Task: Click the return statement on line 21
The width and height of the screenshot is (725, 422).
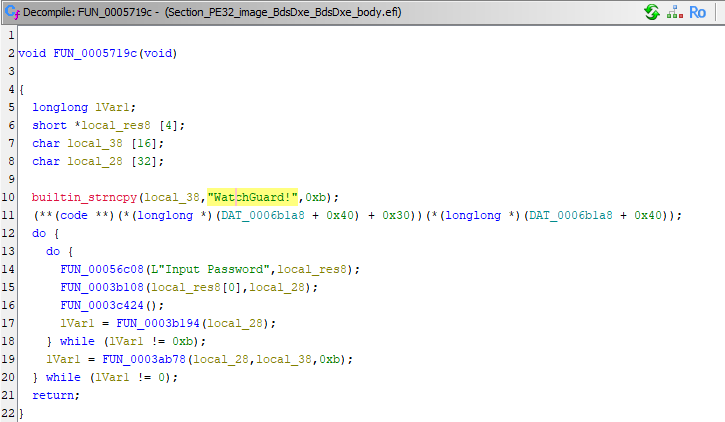Action: 56,396
